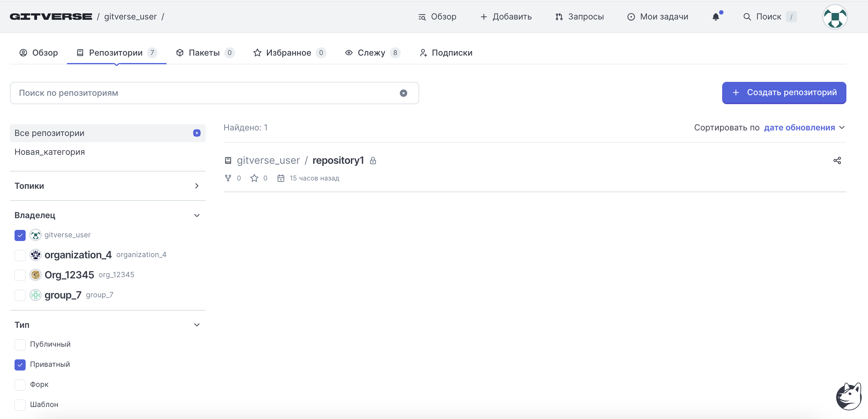Click the gitverse_user avatar in the owner filter
This screenshot has height=419, width=868.
point(36,235)
